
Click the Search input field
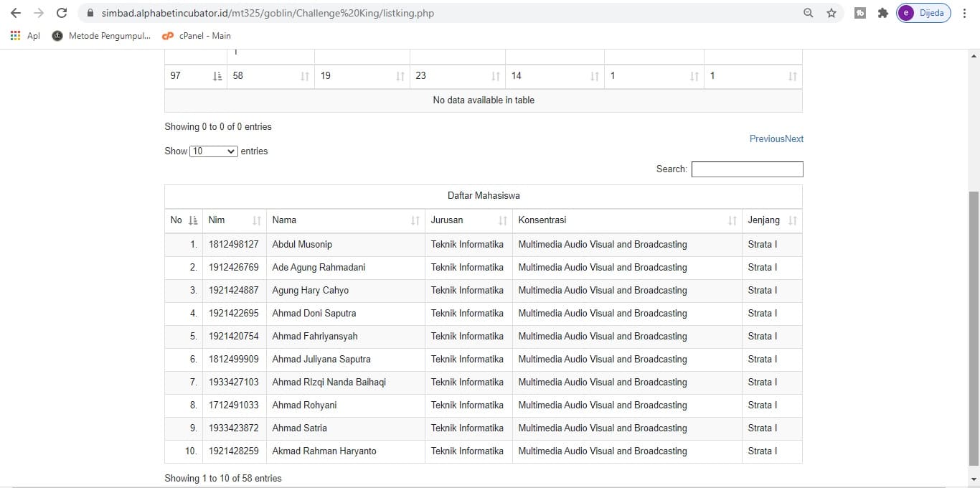747,169
